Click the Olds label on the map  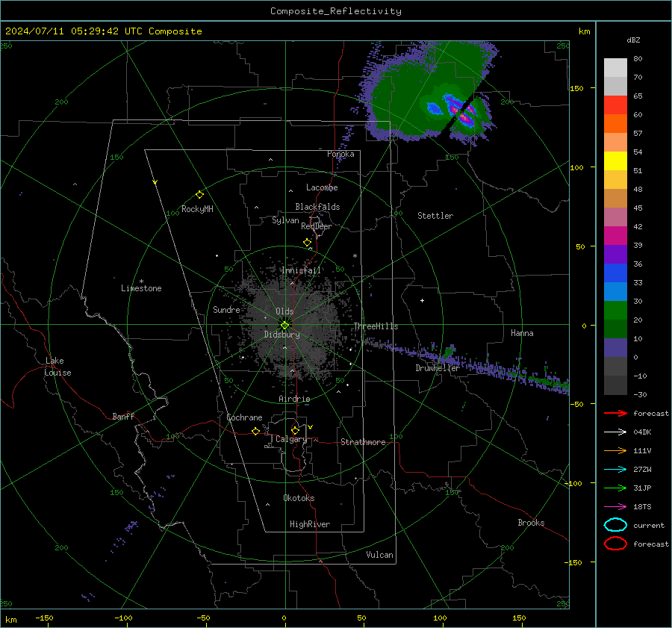[284, 311]
